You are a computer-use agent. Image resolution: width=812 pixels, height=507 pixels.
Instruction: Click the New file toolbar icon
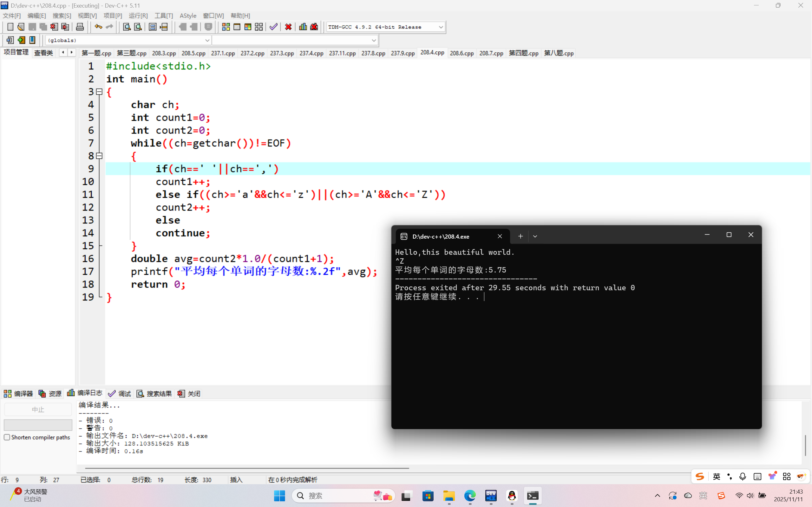point(10,27)
